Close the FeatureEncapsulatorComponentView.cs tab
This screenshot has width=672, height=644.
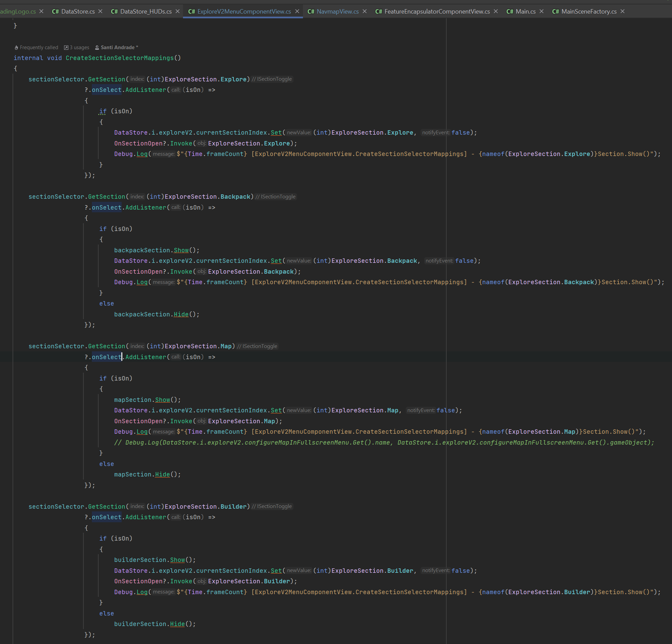point(495,11)
